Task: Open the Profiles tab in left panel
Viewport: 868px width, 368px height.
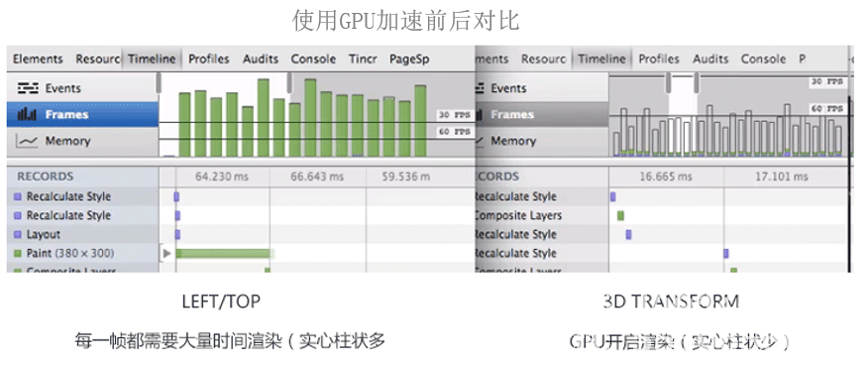Action: (209, 59)
